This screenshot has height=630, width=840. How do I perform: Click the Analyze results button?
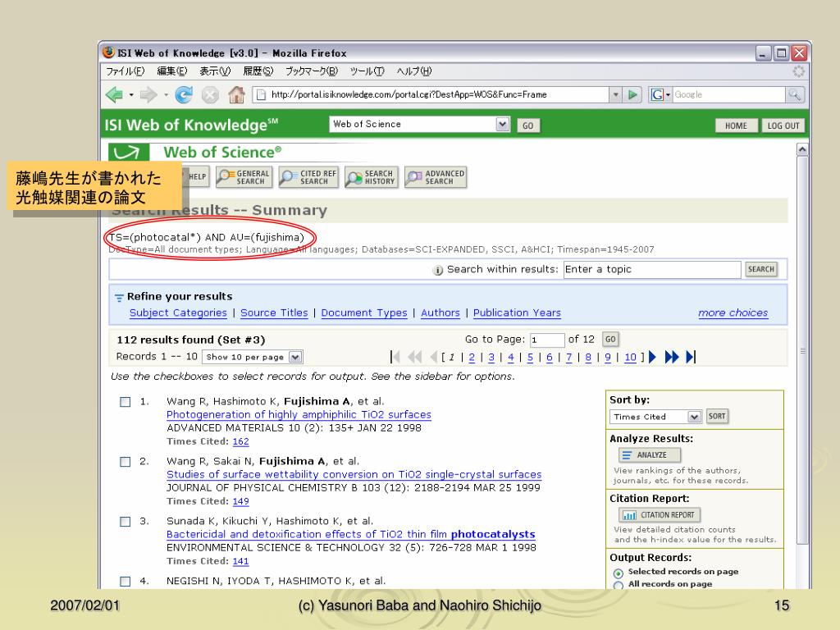coord(650,455)
